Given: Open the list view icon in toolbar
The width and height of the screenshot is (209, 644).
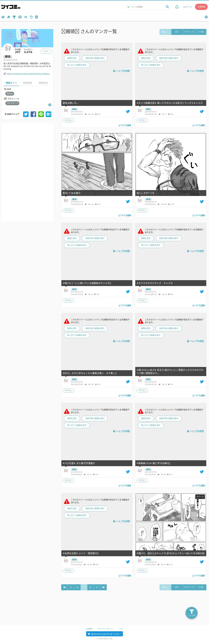Looking at the screenshot, I should click(x=20, y=17).
